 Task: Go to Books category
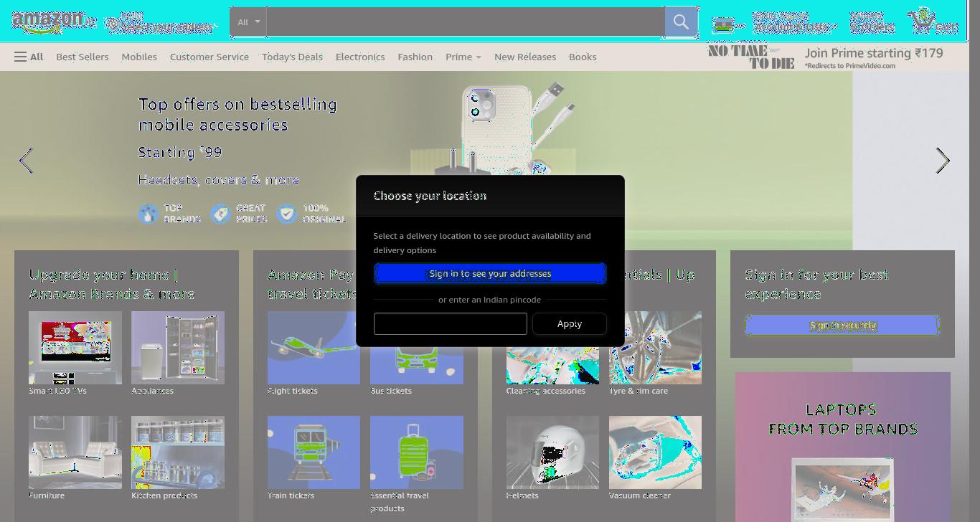[583, 57]
